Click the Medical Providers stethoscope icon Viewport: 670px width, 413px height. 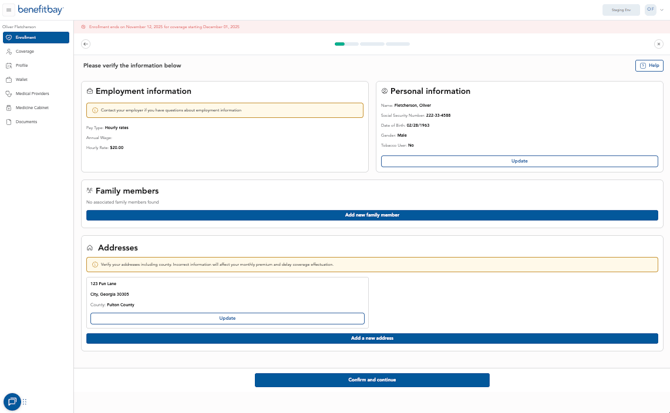coord(9,94)
